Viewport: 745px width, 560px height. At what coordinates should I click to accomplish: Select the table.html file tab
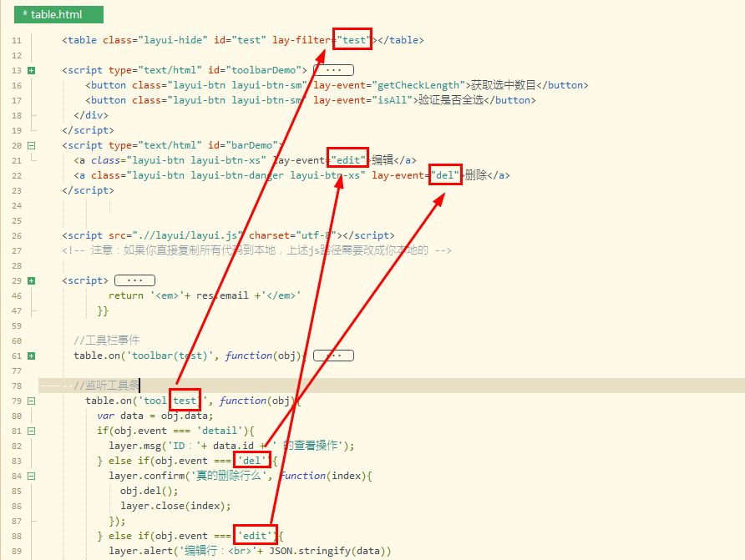58,15
